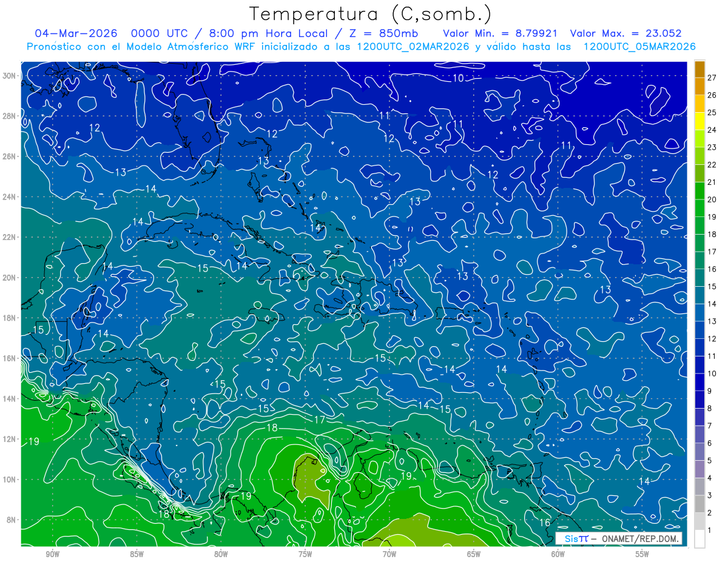The height and width of the screenshot is (562, 728).
Task: Click the '30N' latitude axis label
Action: tap(8, 75)
